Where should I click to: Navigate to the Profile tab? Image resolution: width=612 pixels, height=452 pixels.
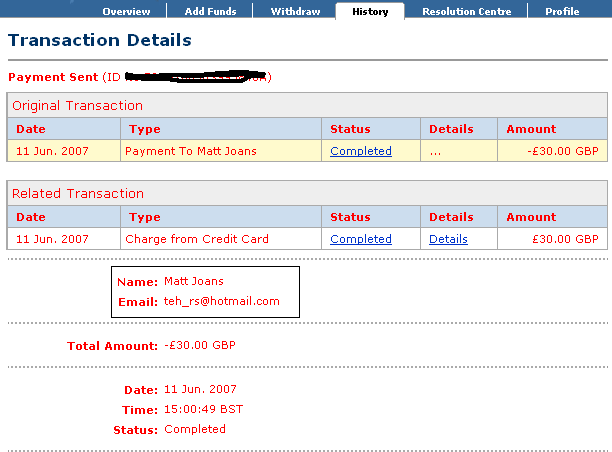[x=561, y=12]
